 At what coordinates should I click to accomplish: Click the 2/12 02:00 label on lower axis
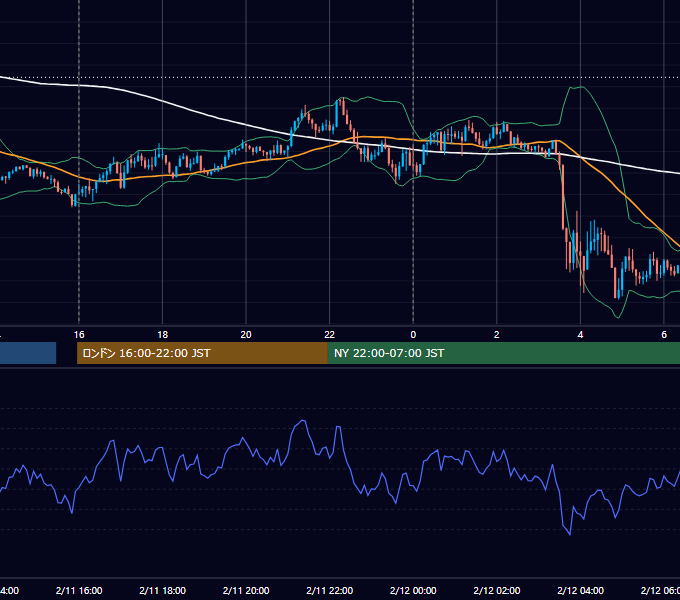[497, 590]
